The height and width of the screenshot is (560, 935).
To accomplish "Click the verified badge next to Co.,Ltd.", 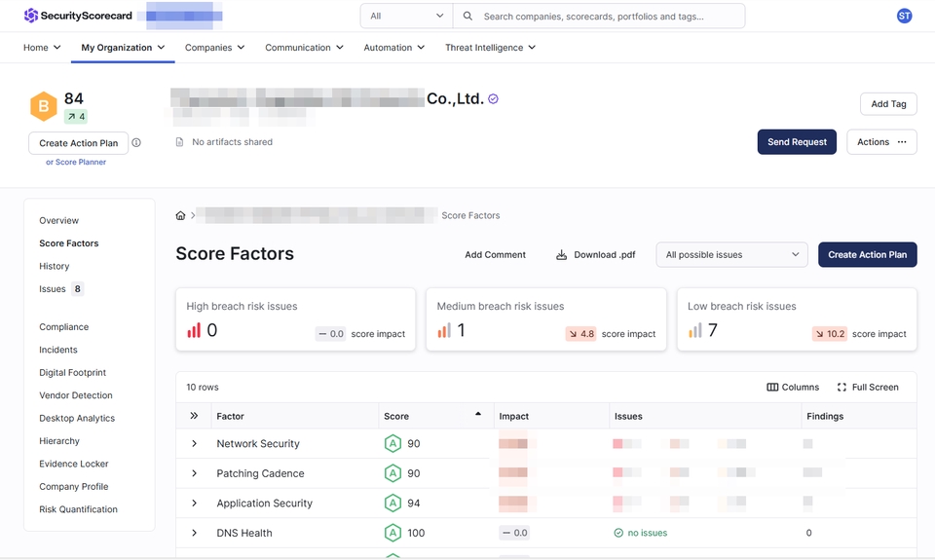I will pos(493,99).
